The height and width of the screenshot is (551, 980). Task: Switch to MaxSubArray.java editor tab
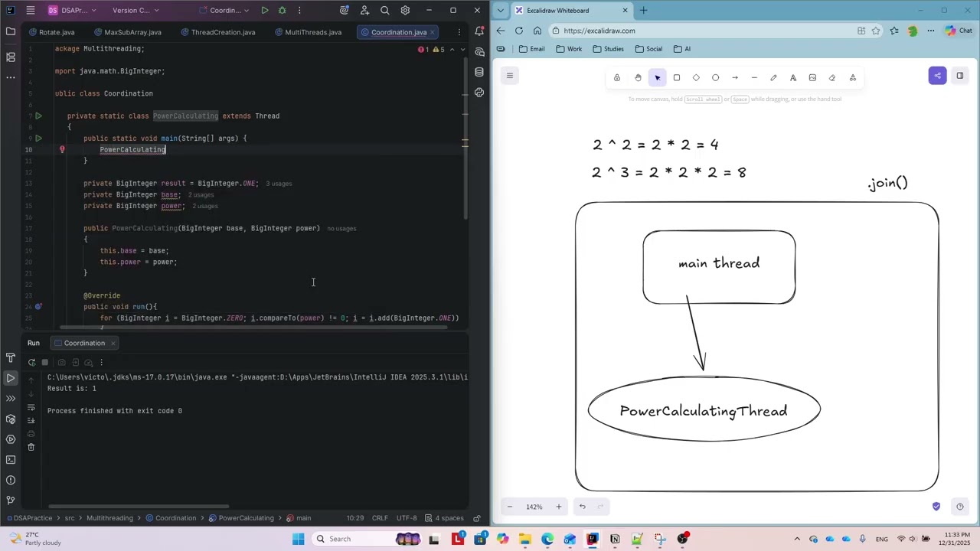tap(126, 32)
